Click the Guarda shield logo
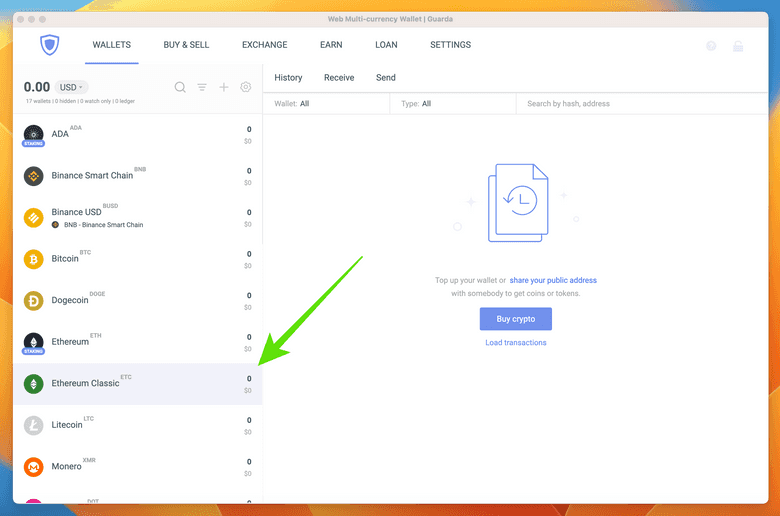Screen dimensions: 780x516 pyautogui.click(x=50, y=45)
